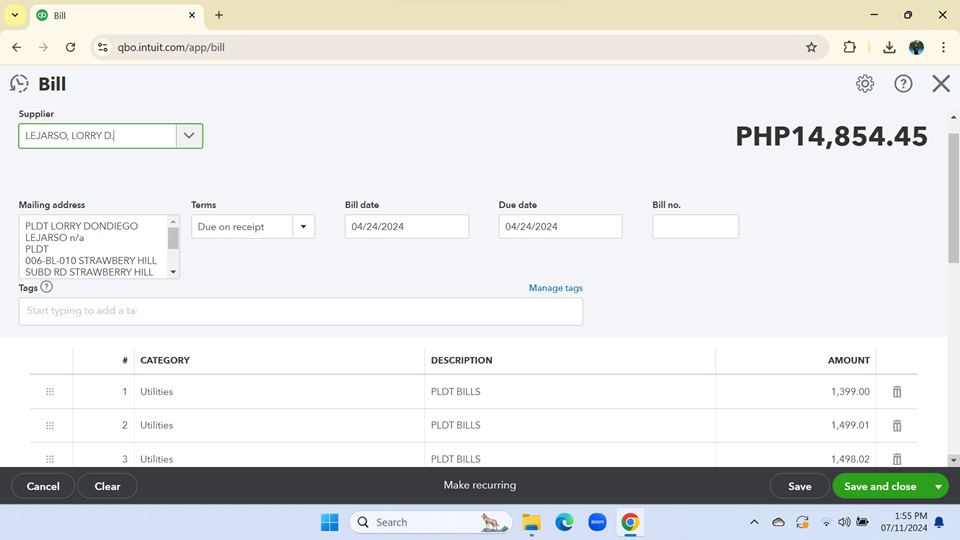
Task: Click the address bar URL
Action: coord(171,47)
